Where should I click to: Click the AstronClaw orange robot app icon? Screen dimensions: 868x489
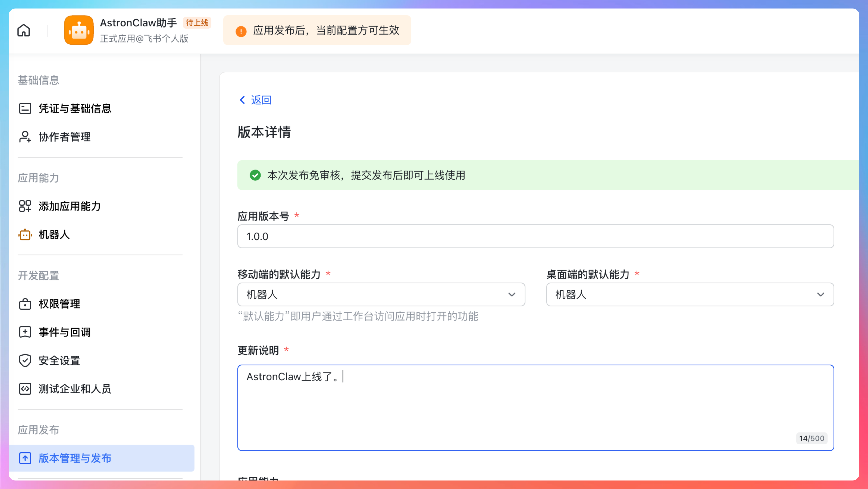tap(79, 30)
